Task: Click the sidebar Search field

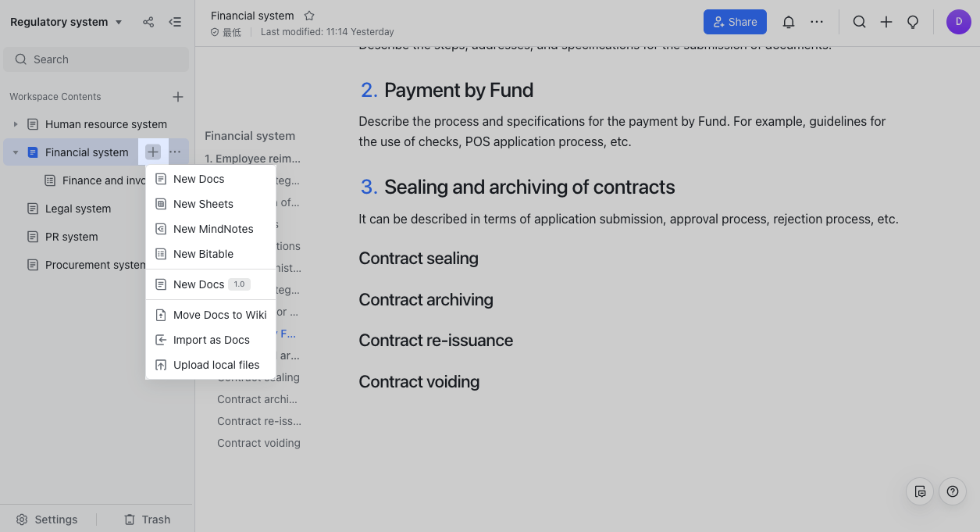Action: 96,59
